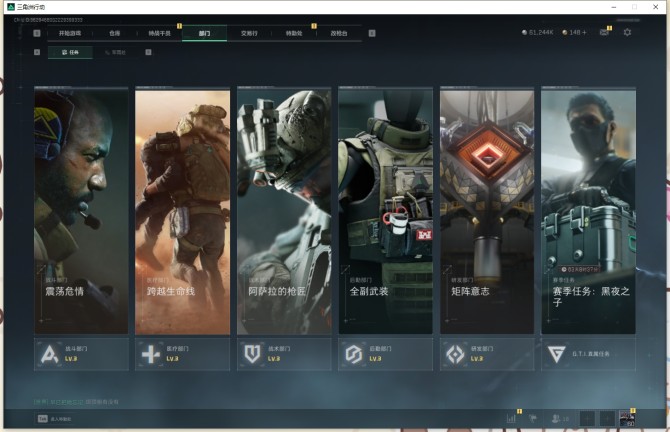Click the world chat message line
670x432 pixels.
pyautogui.click(x=76, y=402)
